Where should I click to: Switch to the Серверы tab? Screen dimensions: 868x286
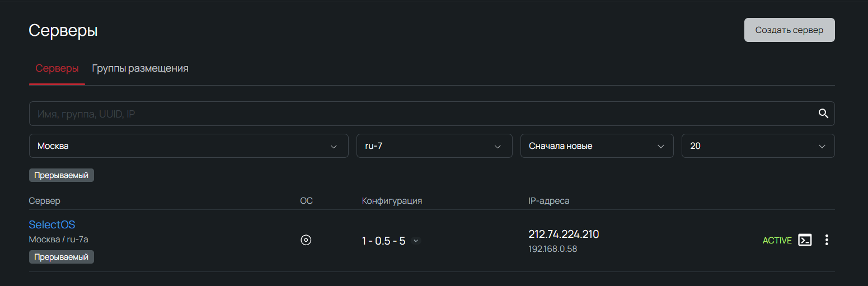tap(57, 69)
